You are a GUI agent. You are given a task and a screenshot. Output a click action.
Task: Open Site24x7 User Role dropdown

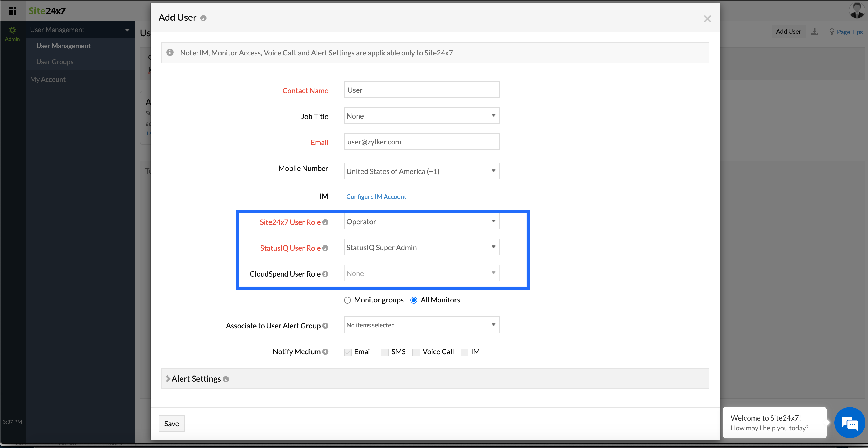(x=421, y=222)
